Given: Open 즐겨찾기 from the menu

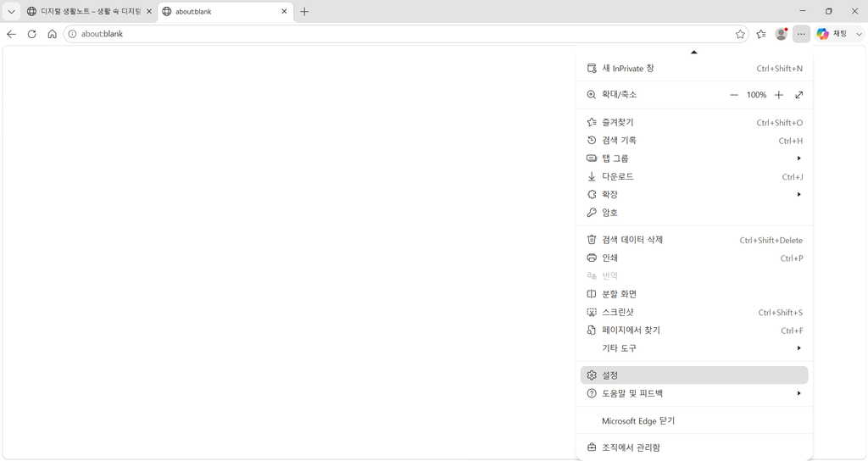Looking at the screenshot, I should 694,122.
